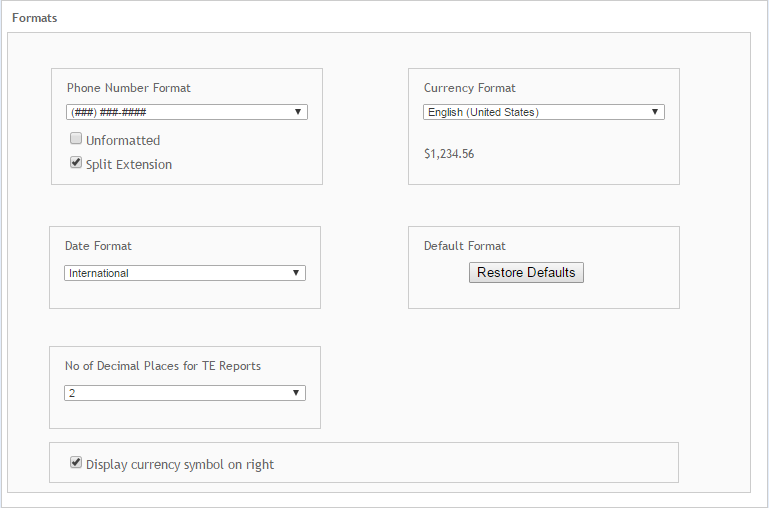769x508 pixels.
Task: Disable Display currency symbol on right
Action: [x=76, y=462]
